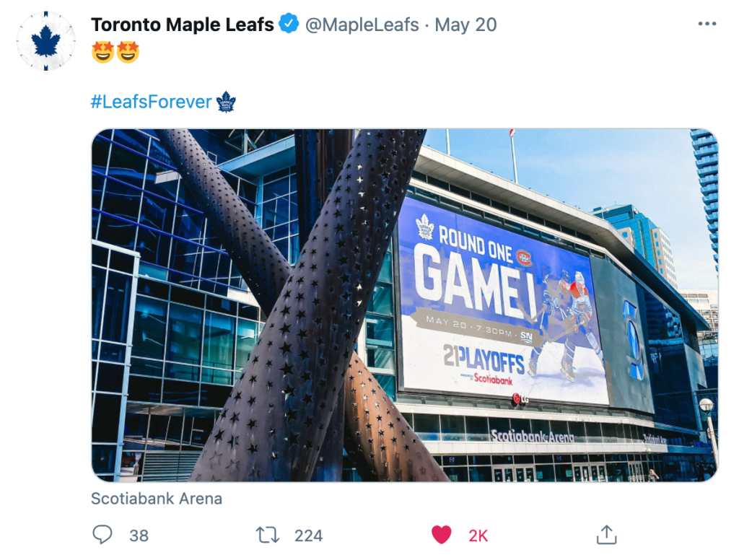Click the 2K likes count
The height and width of the screenshot is (560, 739).
(x=478, y=535)
